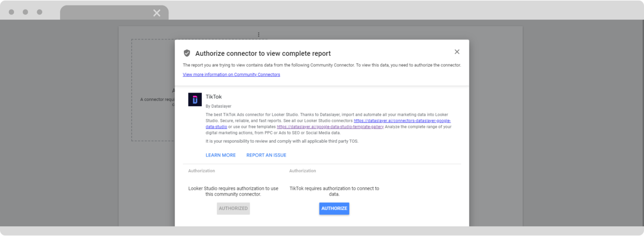Click the gray AUTHORIZED button
644x236 pixels.
coord(233,208)
